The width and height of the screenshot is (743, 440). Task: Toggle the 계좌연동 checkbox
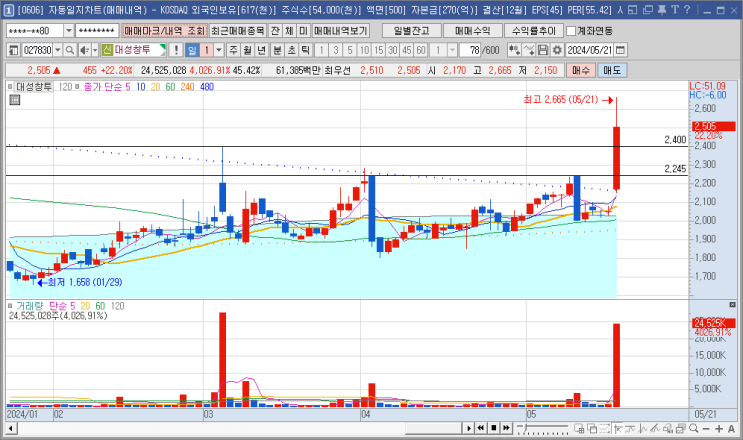click(571, 31)
